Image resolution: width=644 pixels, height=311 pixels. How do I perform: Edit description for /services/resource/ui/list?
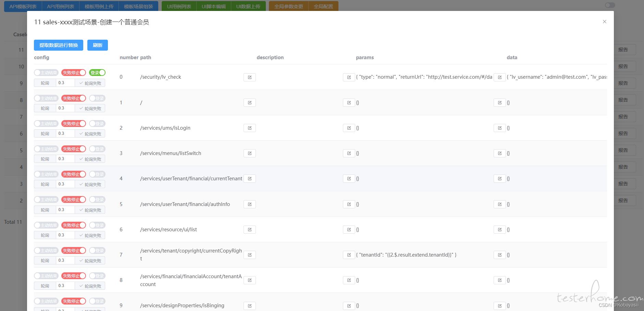point(249,230)
